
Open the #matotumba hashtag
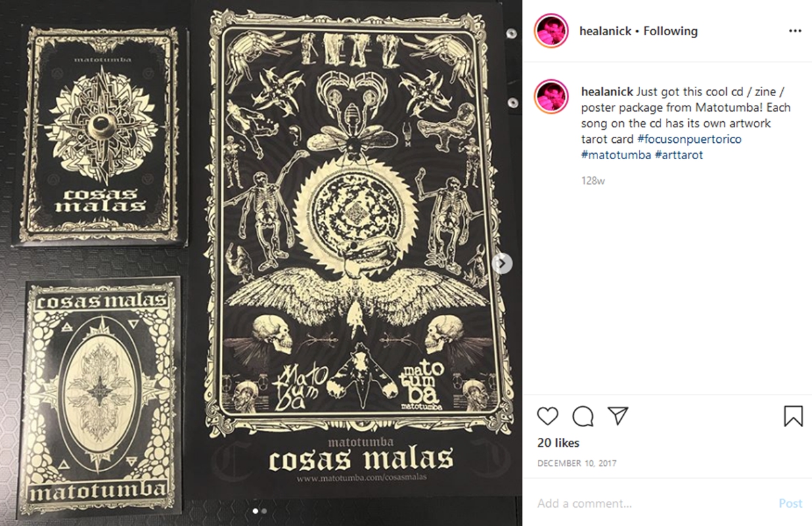coord(614,155)
